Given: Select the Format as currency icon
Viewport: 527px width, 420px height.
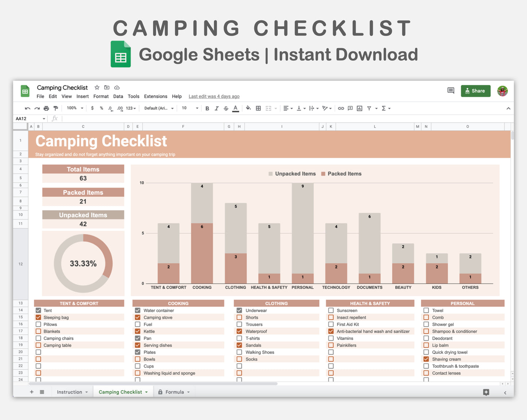Looking at the screenshot, I should point(92,108).
